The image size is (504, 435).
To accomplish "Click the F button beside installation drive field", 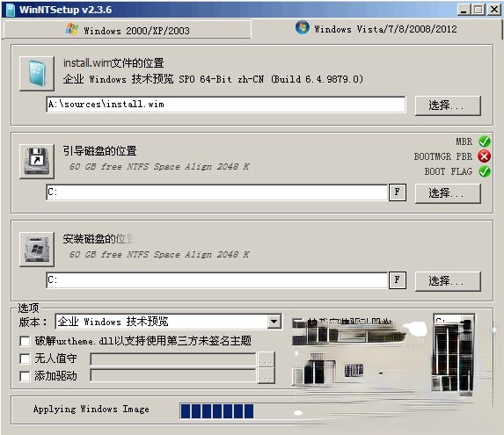I will 398,280.
